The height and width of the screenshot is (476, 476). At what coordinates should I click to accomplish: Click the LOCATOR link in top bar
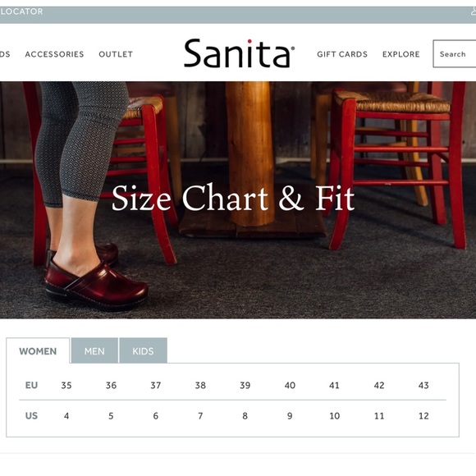[21, 11]
